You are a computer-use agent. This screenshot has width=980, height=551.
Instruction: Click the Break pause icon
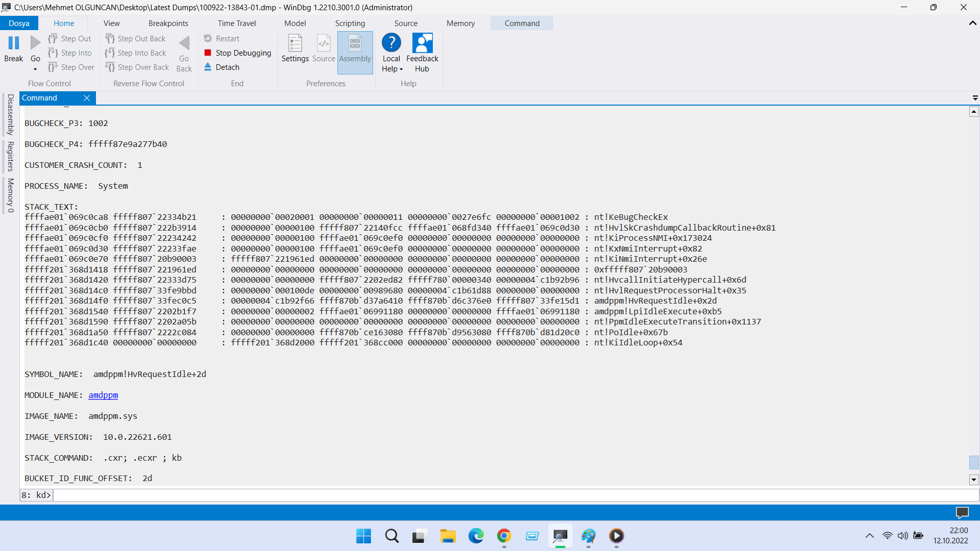[14, 43]
